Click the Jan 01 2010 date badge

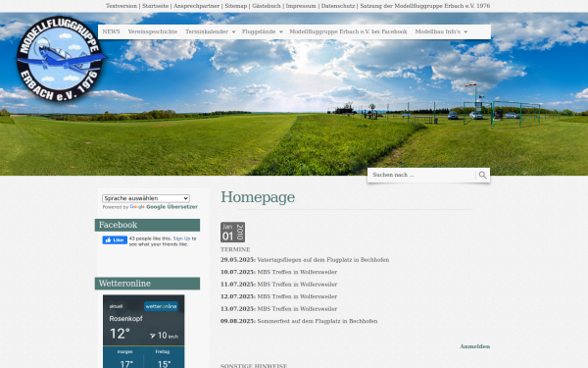tap(232, 232)
